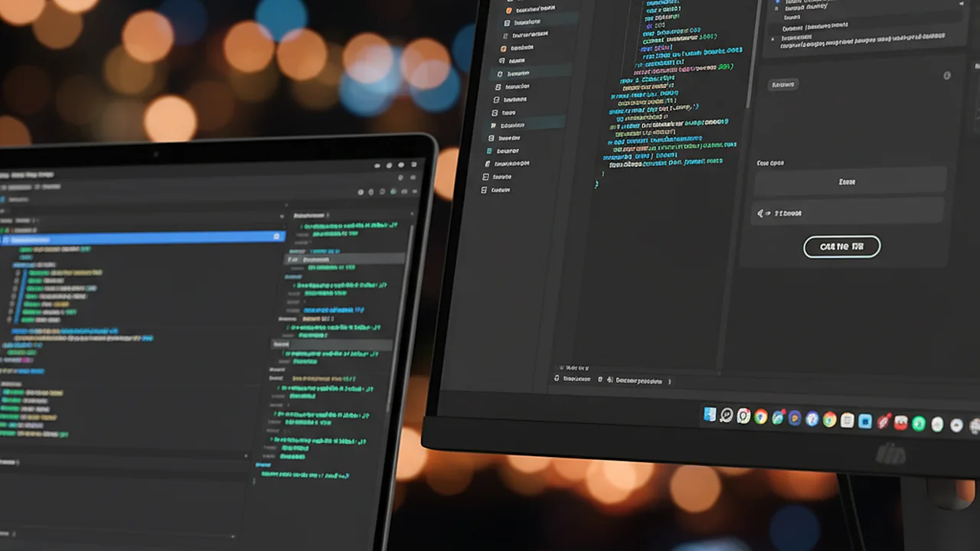Select the blue highlighted row on laptop

tap(142, 238)
